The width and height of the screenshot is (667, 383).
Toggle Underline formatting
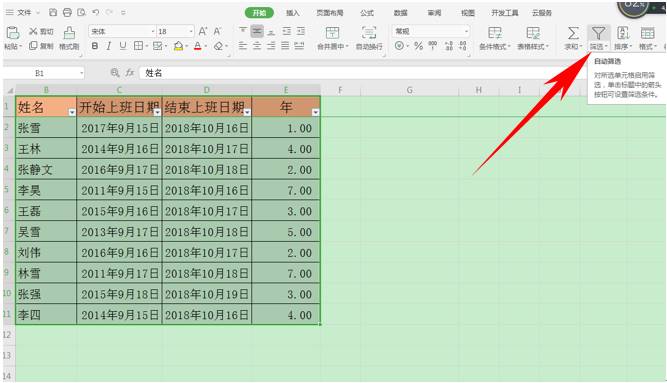[x=123, y=46]
